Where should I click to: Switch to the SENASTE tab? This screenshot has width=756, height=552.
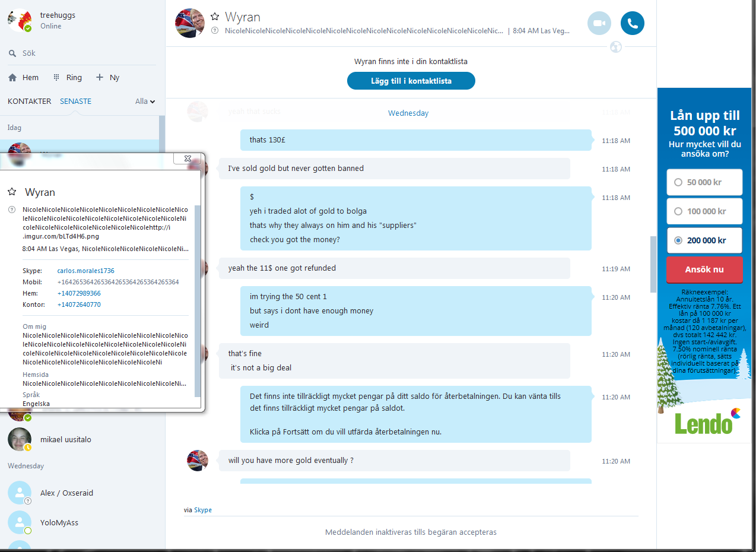tap(75, 101)
